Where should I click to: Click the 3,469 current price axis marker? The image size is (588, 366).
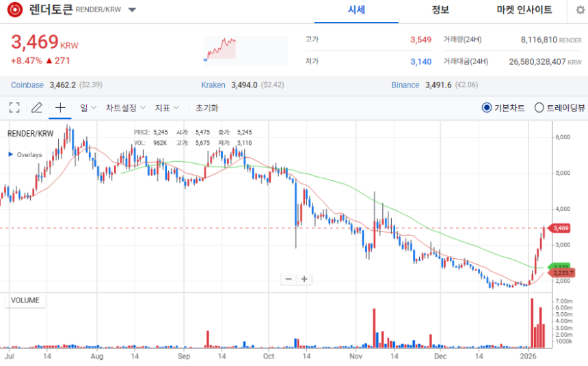point(559,228)
